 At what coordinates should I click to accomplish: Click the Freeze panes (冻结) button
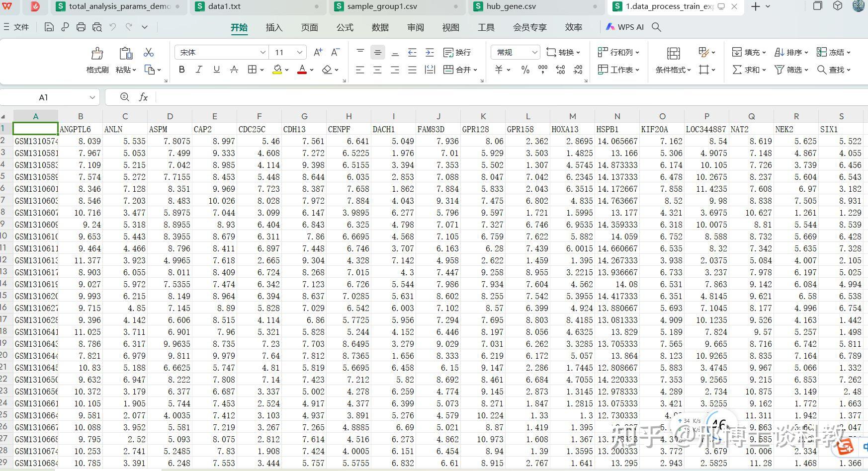coord(834,52)
